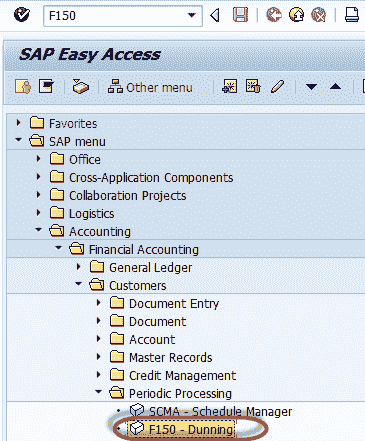
Task: Collapse the Accounting folder
Action: [39, 230]
